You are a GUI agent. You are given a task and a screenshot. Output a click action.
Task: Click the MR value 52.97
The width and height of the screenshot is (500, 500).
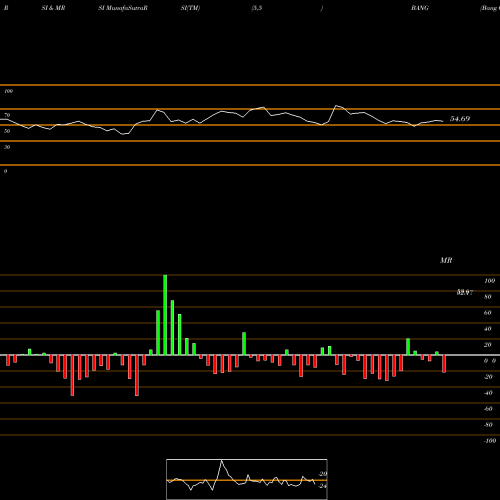point(465,292)
